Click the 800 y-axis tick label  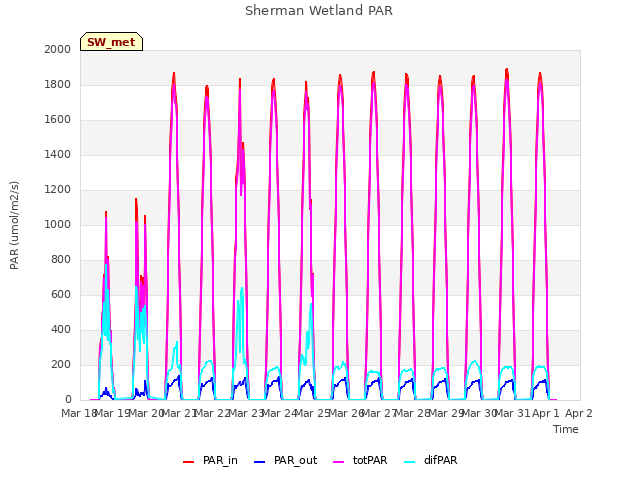click(x=61, y=260)
